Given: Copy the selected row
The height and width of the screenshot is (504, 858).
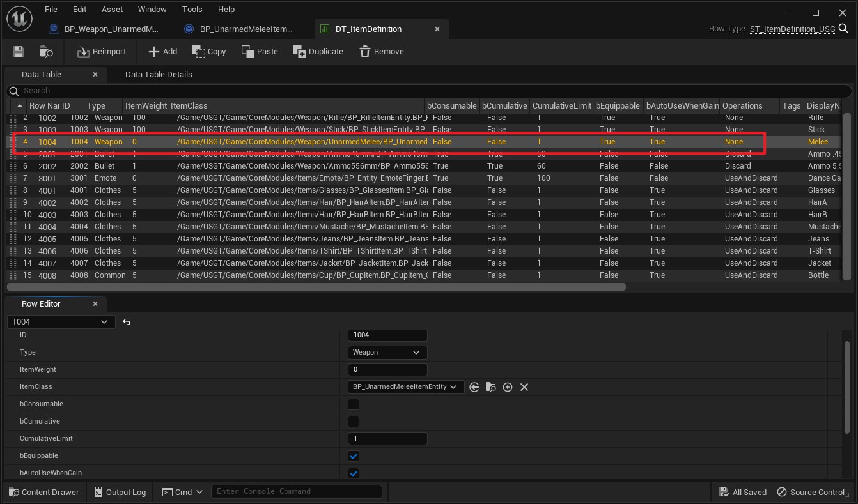Looking at the screenshot, I should 209,52.
